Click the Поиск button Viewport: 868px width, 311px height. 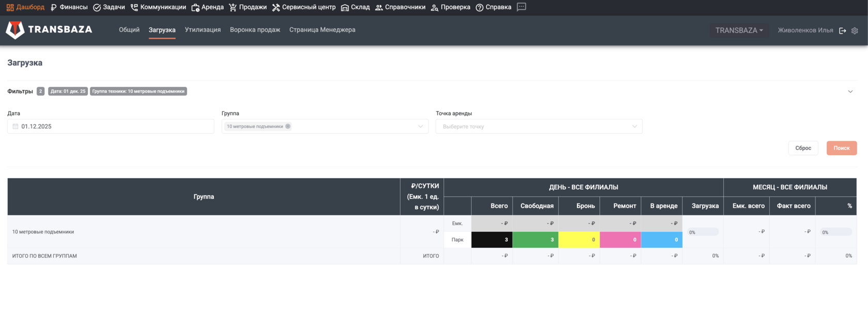[842, 148]
